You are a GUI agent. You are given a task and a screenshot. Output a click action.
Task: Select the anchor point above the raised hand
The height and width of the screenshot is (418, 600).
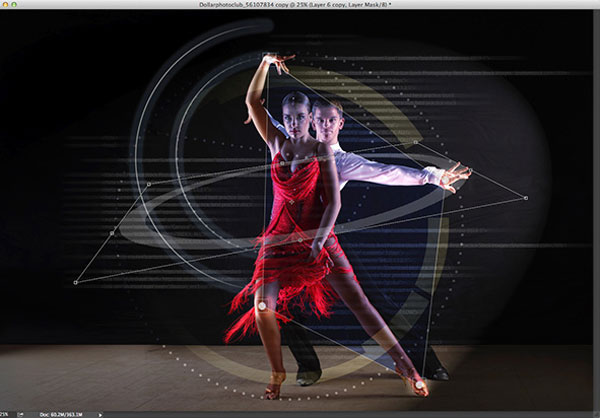269,56
